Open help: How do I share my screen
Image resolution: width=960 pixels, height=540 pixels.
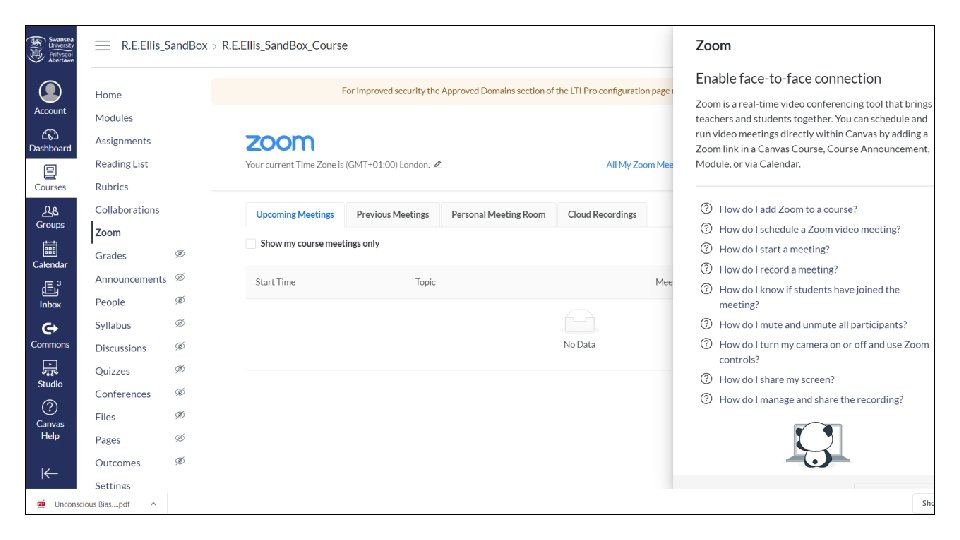click(776, 380)
